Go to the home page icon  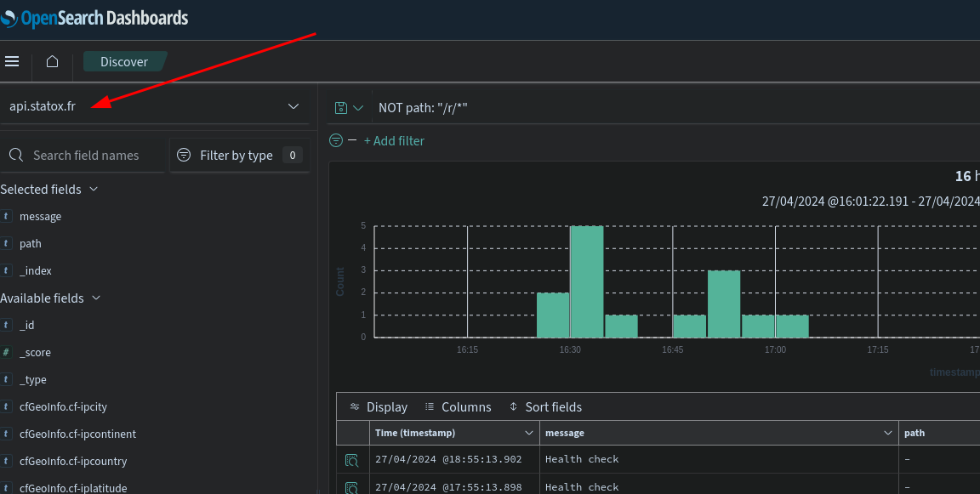click(53, 61)
